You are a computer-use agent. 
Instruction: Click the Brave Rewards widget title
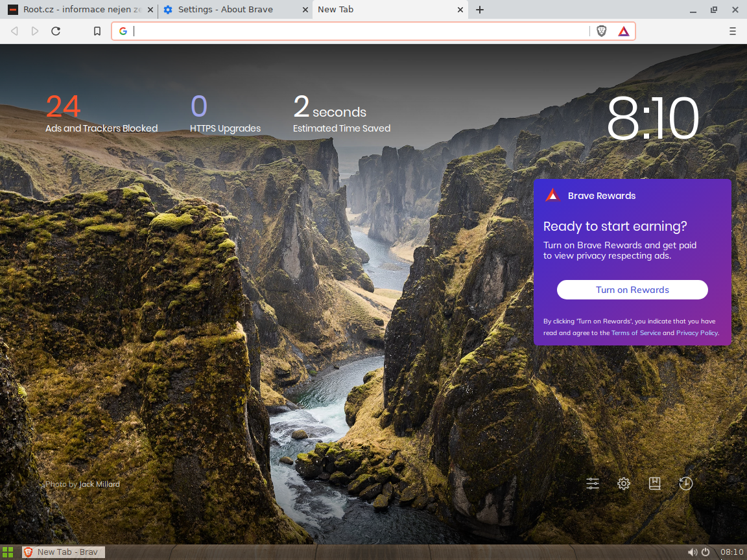point(601,196)
